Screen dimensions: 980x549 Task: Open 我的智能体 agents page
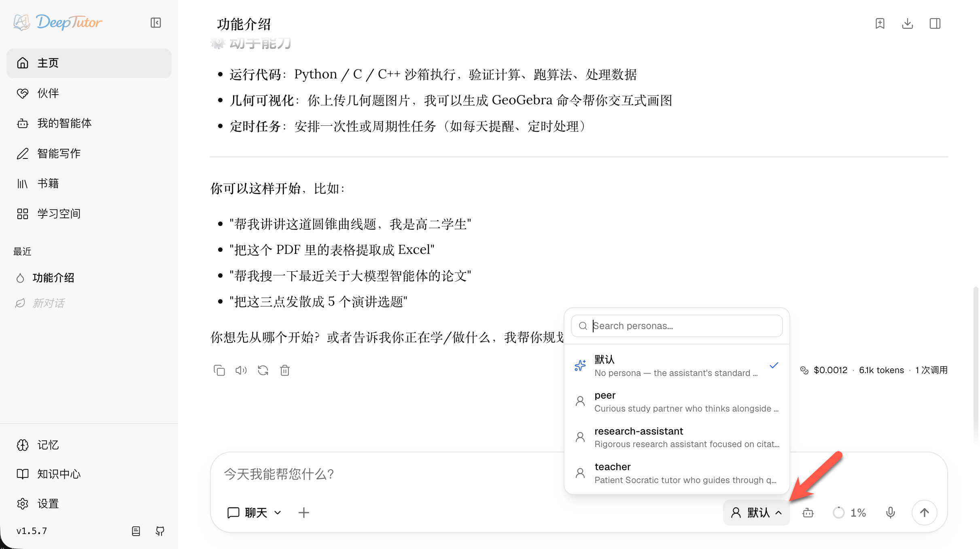(89, 123)
